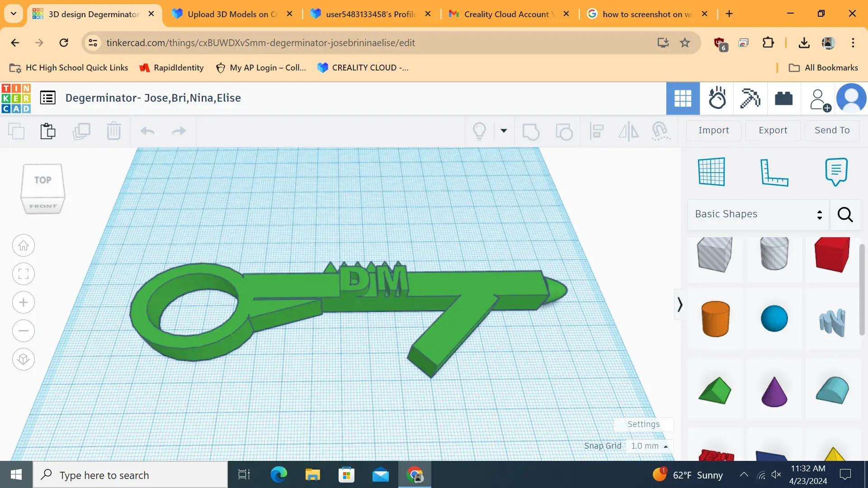Click the Zoom out button
This screenshot has width=868, height=488.
tap(24, 331)
